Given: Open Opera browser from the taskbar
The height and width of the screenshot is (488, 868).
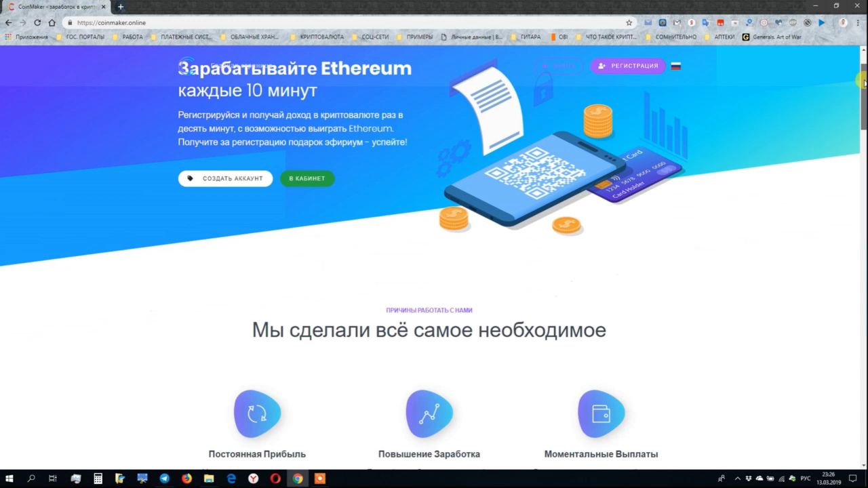Looking at the screenshot, I should coord(275,479).
